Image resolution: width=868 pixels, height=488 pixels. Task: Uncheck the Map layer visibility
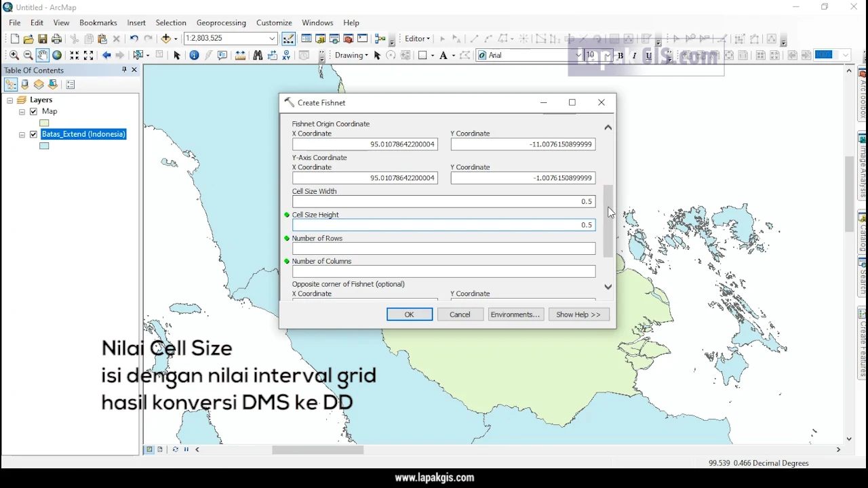[x=33, y=111]
